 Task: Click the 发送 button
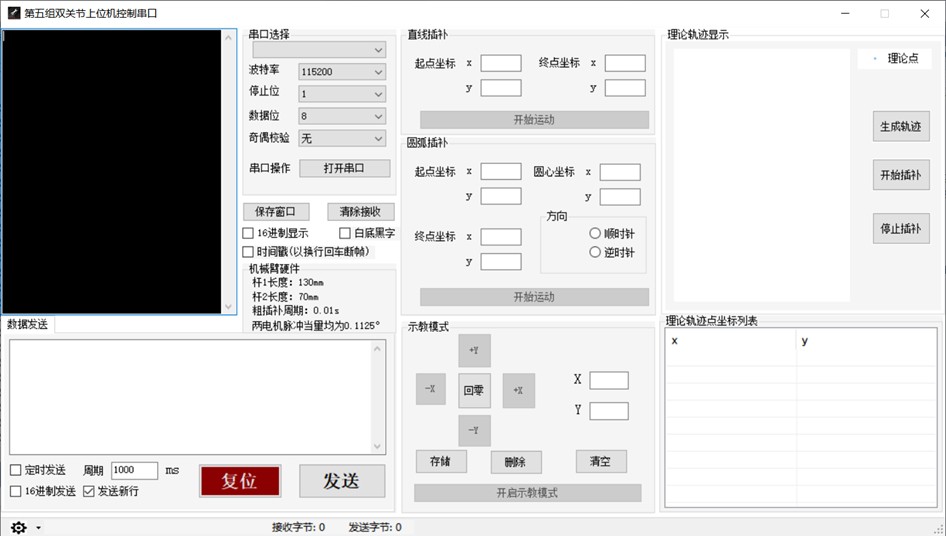click(x=342, y=481)
